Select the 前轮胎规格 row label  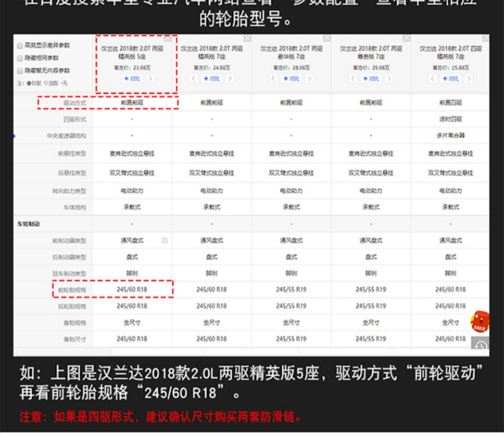[x=72, y=290]
